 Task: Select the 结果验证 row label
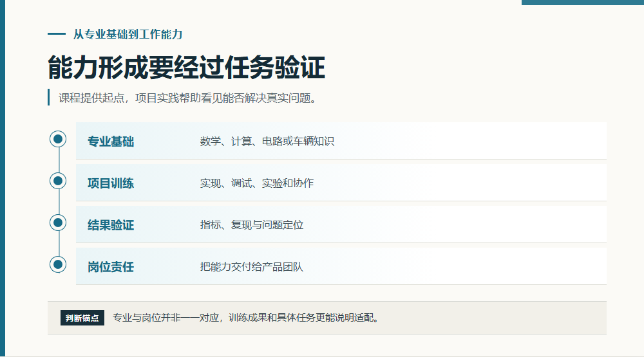111,225
